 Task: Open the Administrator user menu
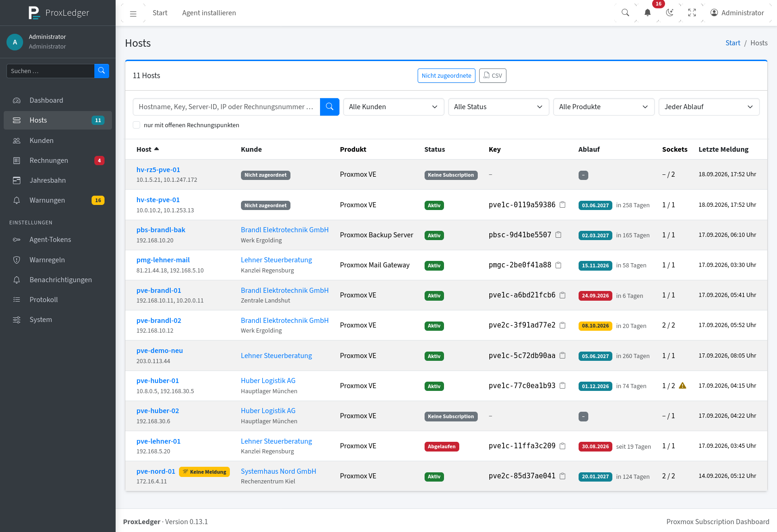click(737, 13)
